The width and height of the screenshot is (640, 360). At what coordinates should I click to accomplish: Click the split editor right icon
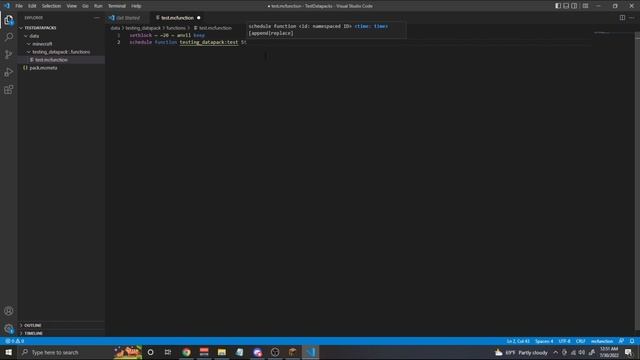(x=622, y=18)
